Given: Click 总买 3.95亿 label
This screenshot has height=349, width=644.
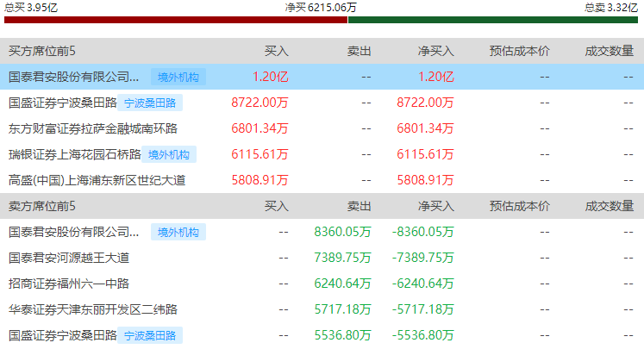Looking at the screenshot, I should 31,7.
